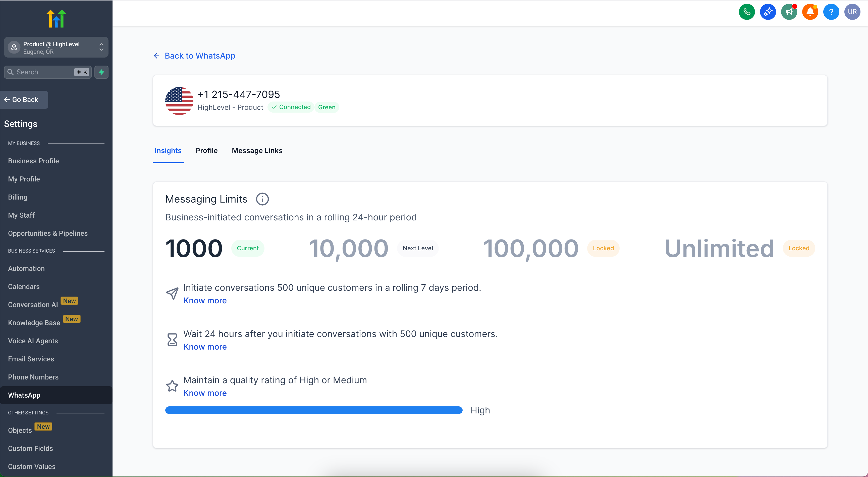
Task: Open the megaphone announcements icon
Action: (x=789, y=12)
